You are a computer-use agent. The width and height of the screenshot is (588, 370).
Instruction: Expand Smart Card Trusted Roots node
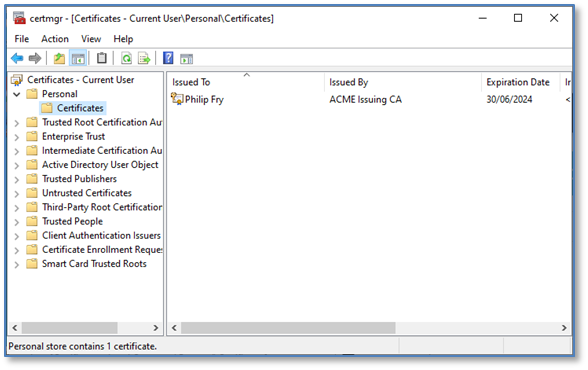pos(16,265)
